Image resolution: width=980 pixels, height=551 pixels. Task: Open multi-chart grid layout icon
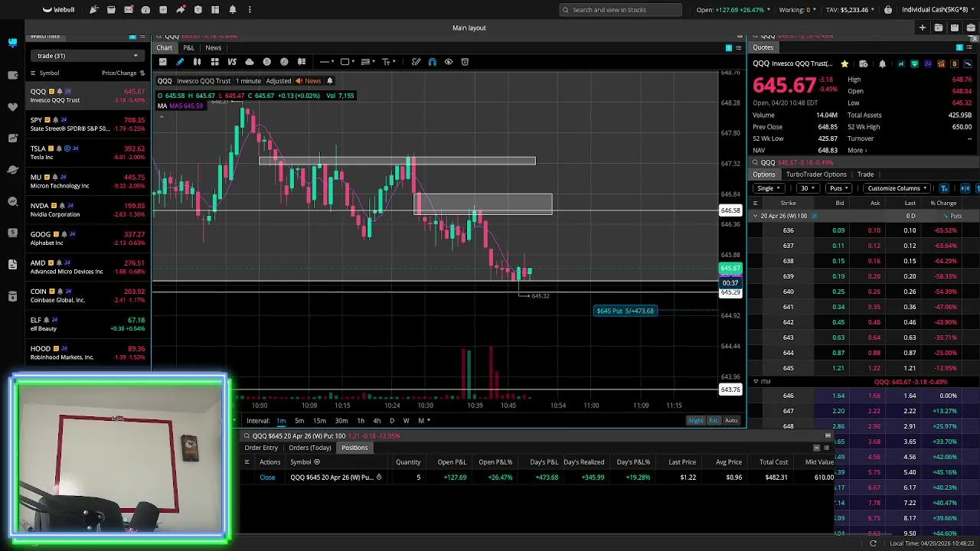214,62
